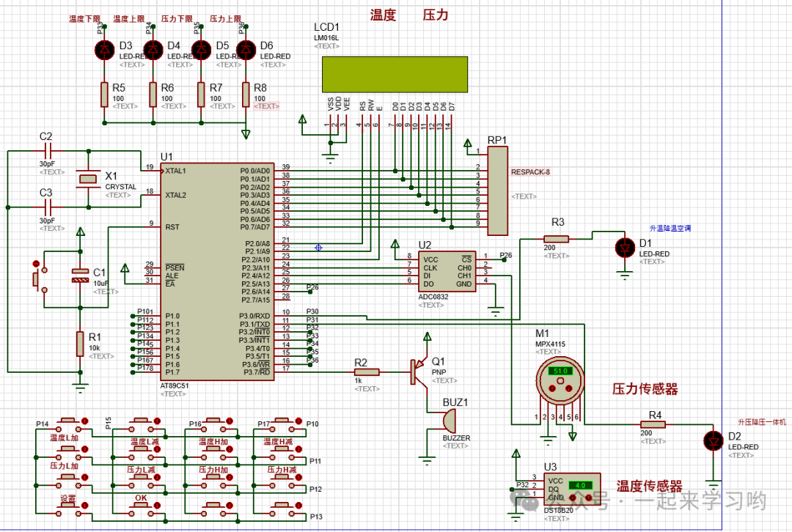Click the large 压力 heading above LCD
Image resolution: width=792 pixels, height=532 pixels.
(436, 15)
